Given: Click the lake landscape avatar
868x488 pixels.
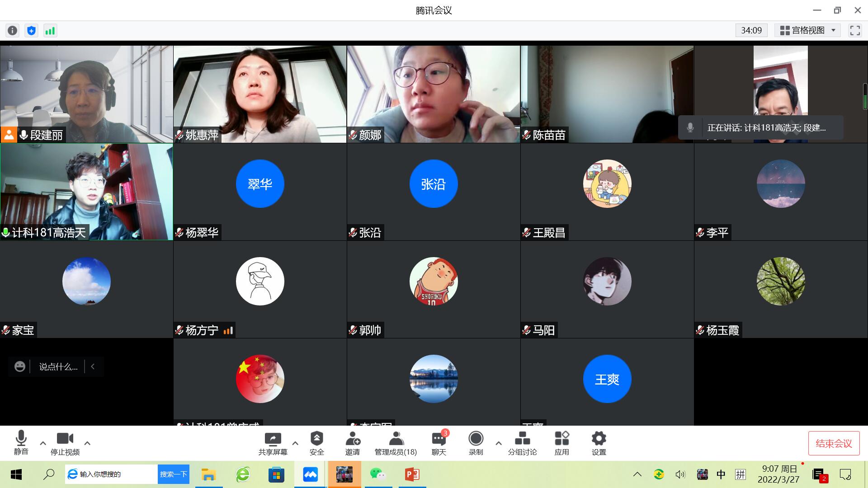Looking at the screenshot, I should [x=434, y=379].
